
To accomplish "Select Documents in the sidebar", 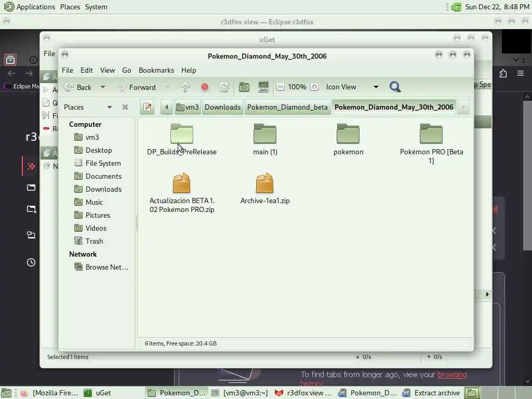I will (x=103, y=176).
